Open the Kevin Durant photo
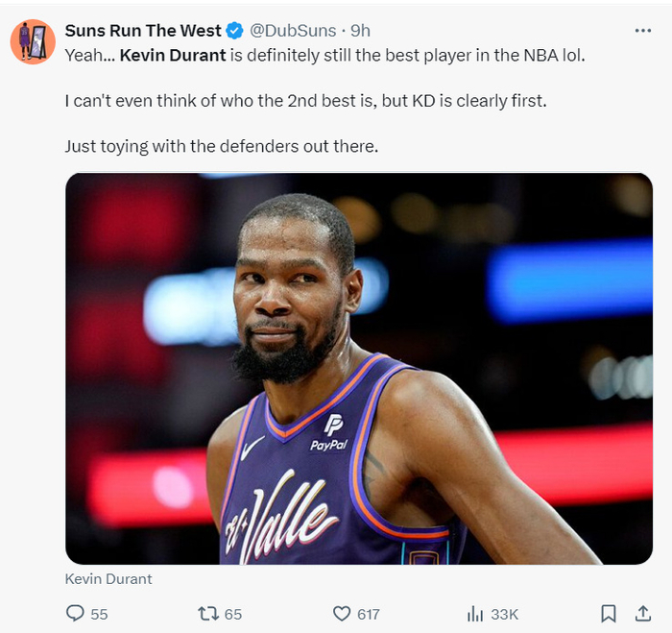Image resolution: width=672 pixels, height=633 pixels. tap(358, 368)
